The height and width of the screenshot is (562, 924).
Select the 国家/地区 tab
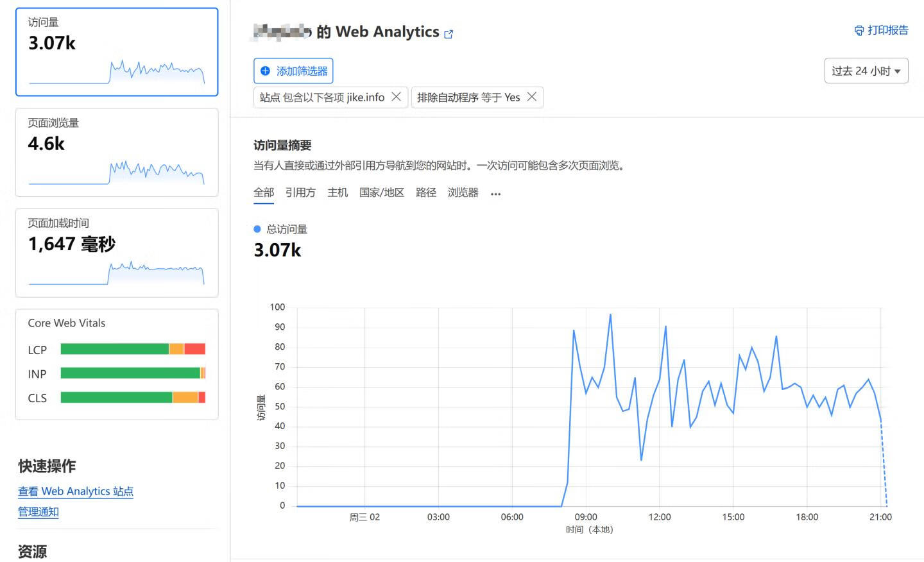pos(382,192)
